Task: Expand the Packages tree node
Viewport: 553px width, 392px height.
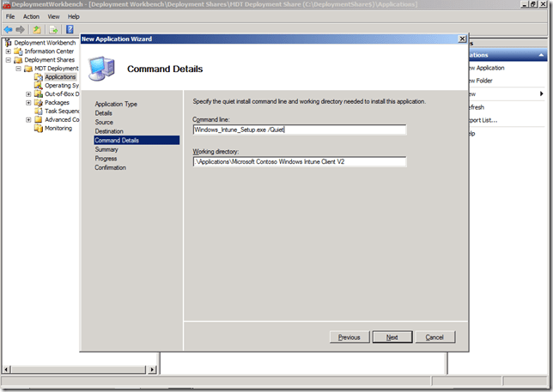Action: (x=28, y=103)
